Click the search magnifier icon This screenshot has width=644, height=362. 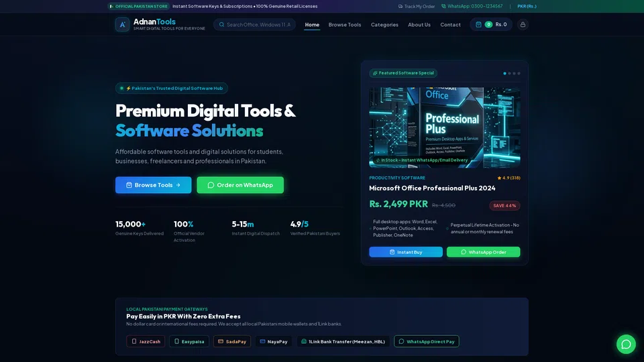222,25
